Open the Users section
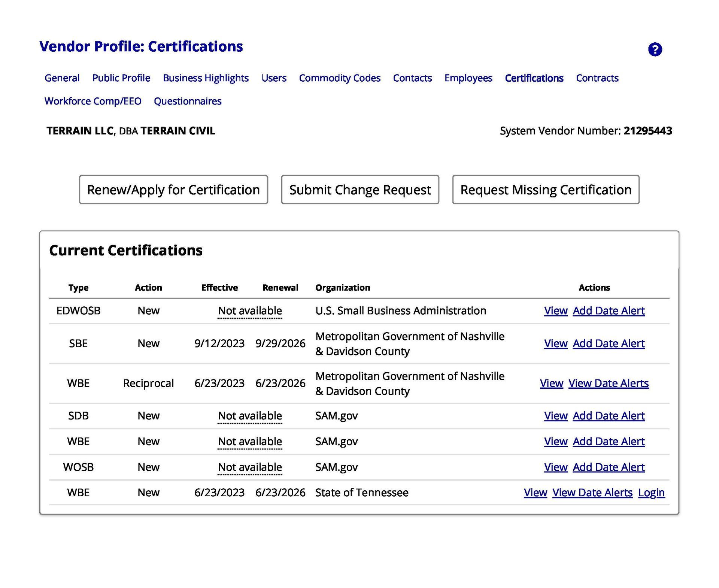This screenshot has height=588, width=719. pos(274,78)
